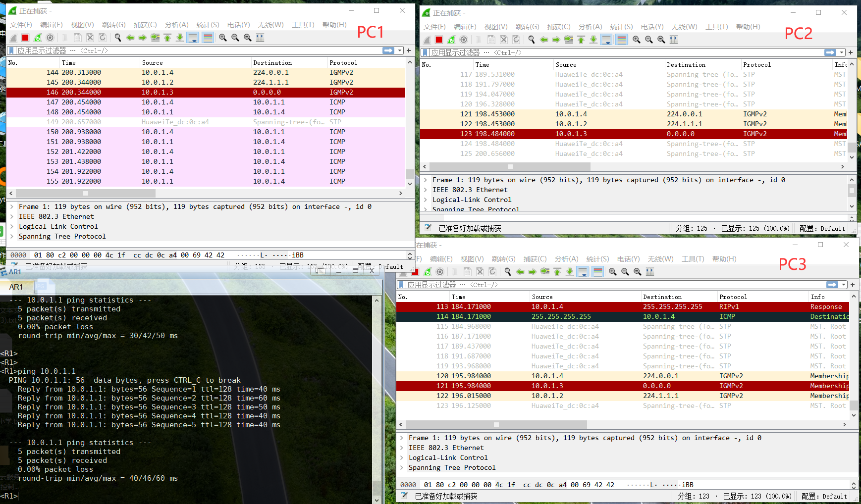Viewport: 861px width, 504px height.
Task: Restart capture in PC1 Wireshark toolbar
Action: click(38, 38)
